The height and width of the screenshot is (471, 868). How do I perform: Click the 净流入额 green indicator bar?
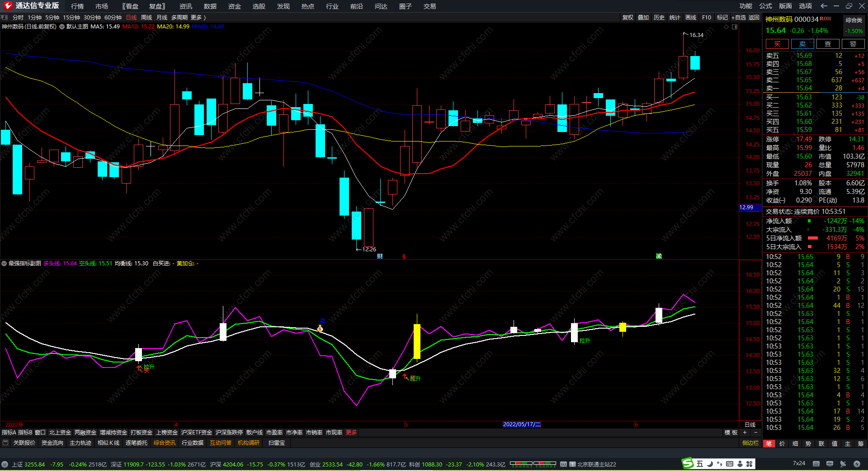[809, 221]
